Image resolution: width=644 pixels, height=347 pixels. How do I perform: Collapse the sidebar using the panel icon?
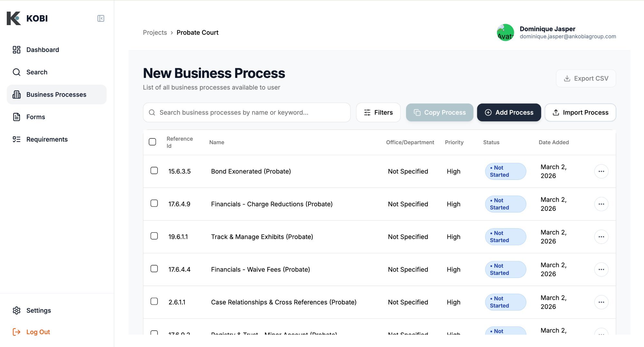click(x=101, y=18)
